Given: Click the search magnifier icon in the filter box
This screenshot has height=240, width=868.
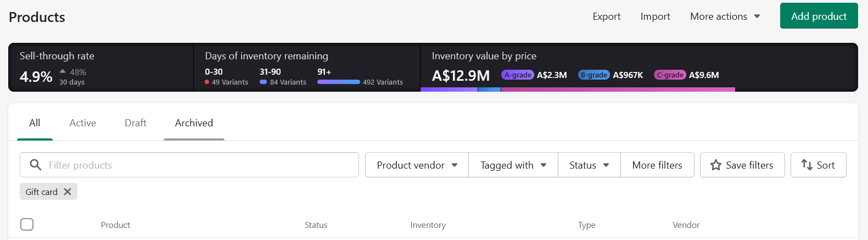Looking at the screenshot, I should click(x=36, y=165).
